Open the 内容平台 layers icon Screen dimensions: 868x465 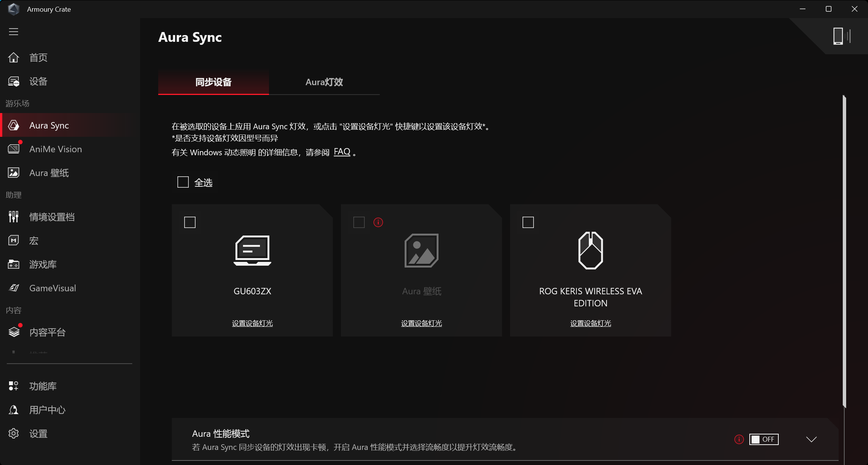[14, 332]
